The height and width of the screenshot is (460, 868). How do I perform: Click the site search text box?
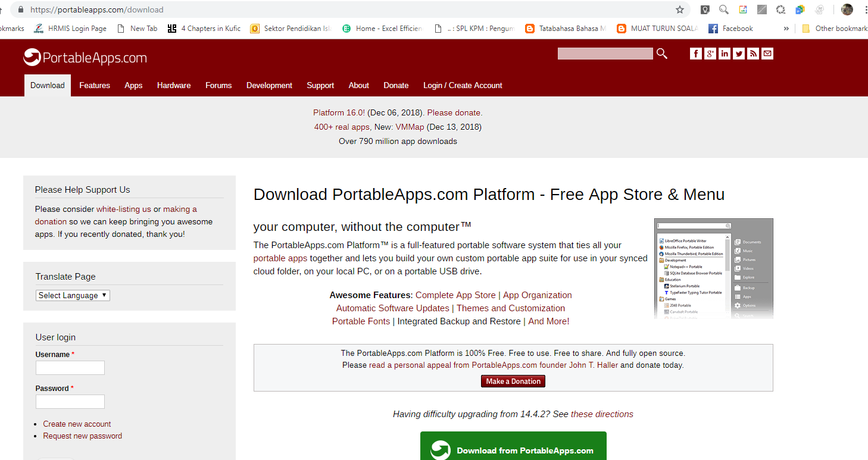click(x=605, y=54)
